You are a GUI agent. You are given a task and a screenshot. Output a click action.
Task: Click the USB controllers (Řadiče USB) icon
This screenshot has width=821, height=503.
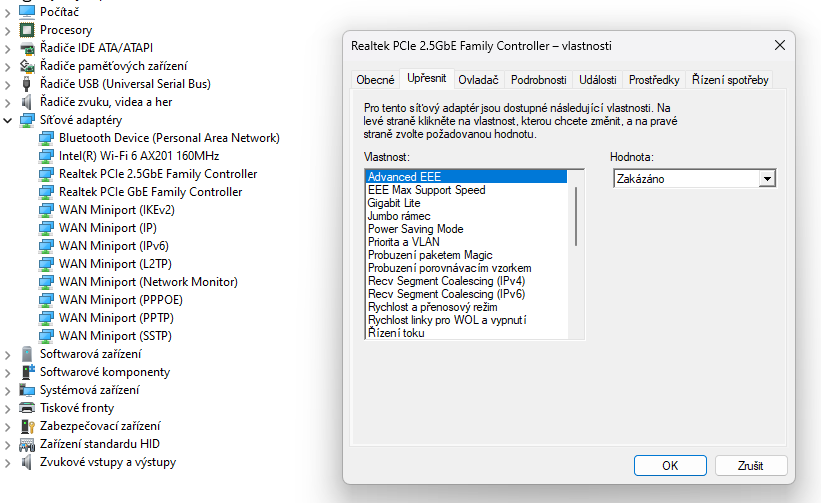coord(27,84)
